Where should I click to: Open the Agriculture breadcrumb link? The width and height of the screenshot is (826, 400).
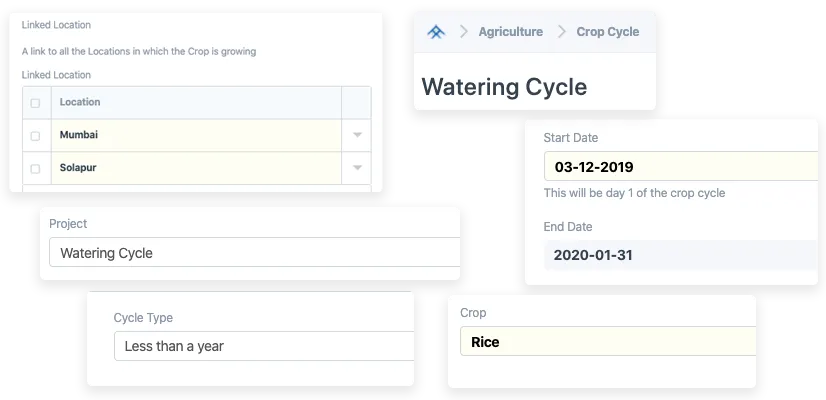tap(510, 32)
